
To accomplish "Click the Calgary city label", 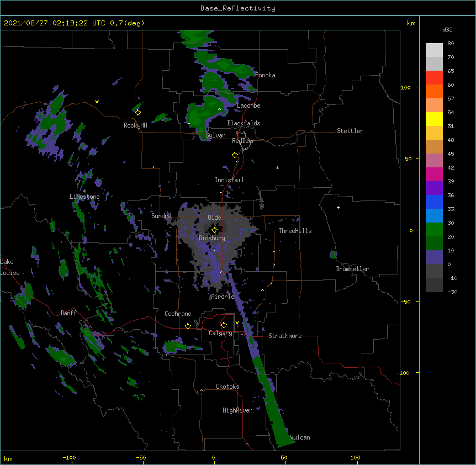I will (220, 333).
